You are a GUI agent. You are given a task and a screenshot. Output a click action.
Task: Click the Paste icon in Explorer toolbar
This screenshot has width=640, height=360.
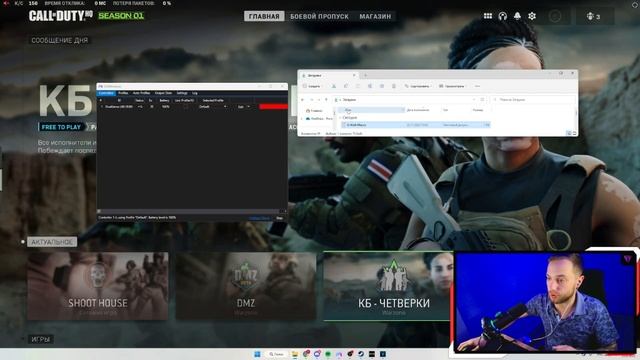point(358,86)
